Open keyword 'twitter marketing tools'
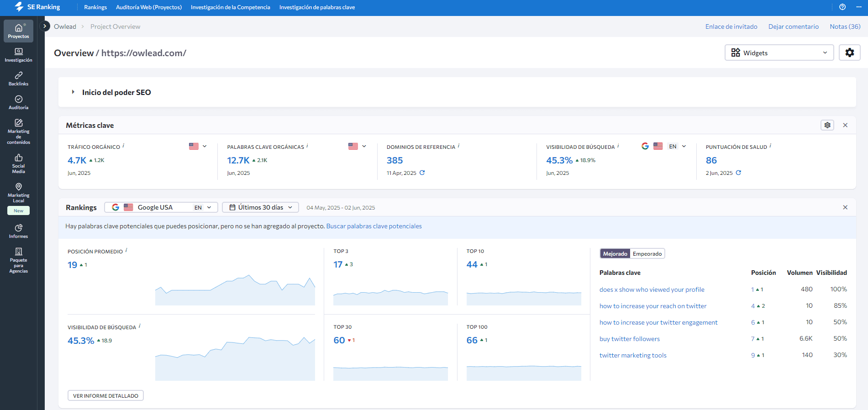This screenshot has width=868, height=410. point(633,355)
